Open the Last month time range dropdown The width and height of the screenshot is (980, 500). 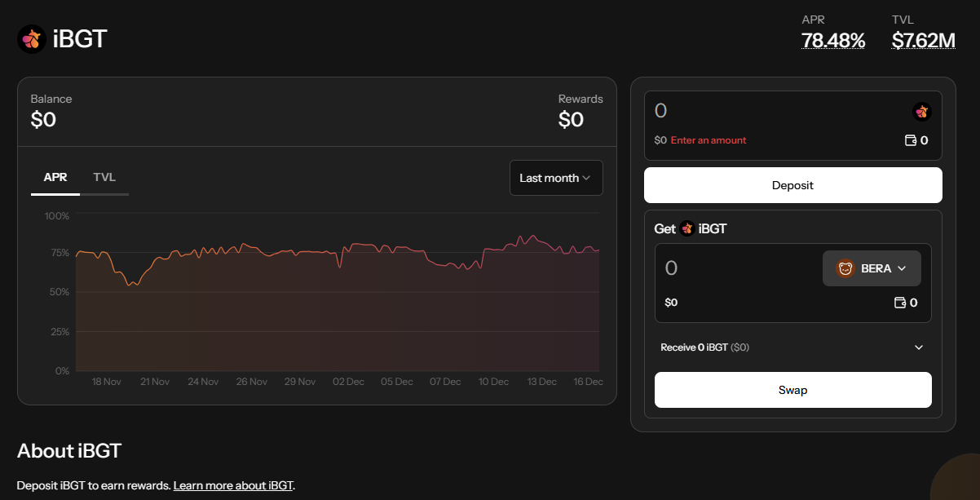pos(556,178)
